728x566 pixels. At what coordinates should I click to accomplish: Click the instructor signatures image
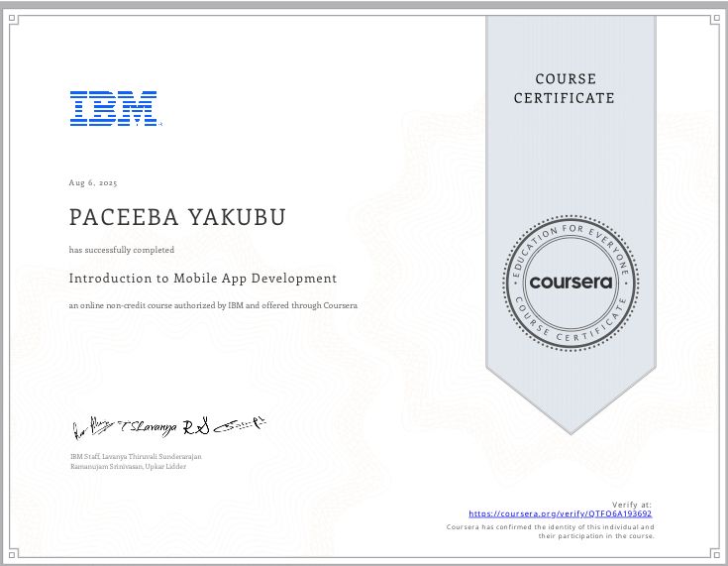(x=169, y=427)
